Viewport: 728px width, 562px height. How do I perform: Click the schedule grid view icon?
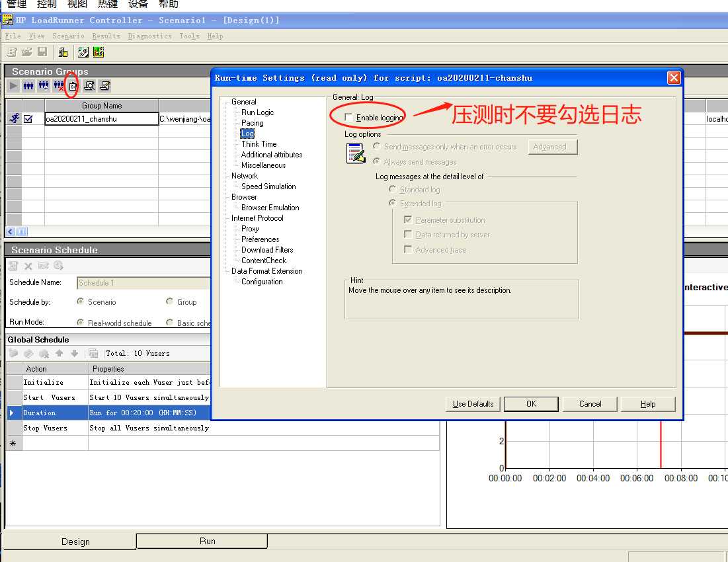click(93, 353)
